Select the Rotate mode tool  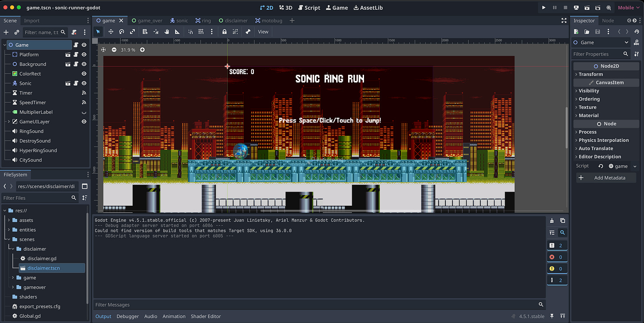[x=122, y=32]
